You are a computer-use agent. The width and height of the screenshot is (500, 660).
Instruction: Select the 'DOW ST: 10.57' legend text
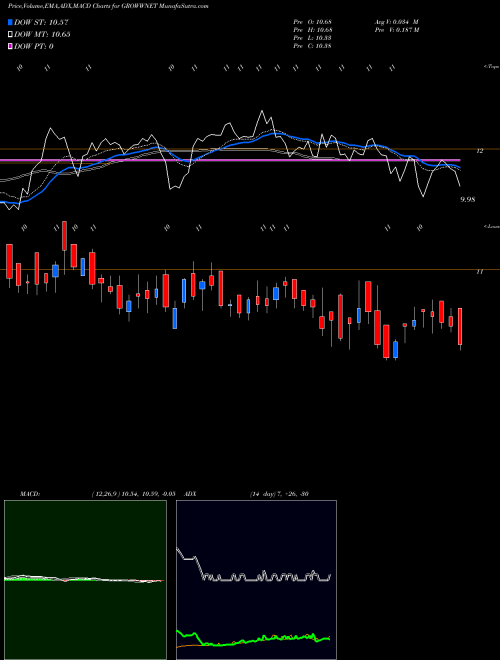(x=41, y=23)
